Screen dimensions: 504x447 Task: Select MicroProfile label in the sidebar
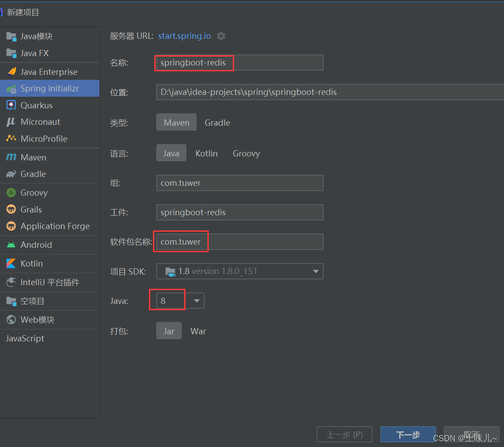coord(44,139)
